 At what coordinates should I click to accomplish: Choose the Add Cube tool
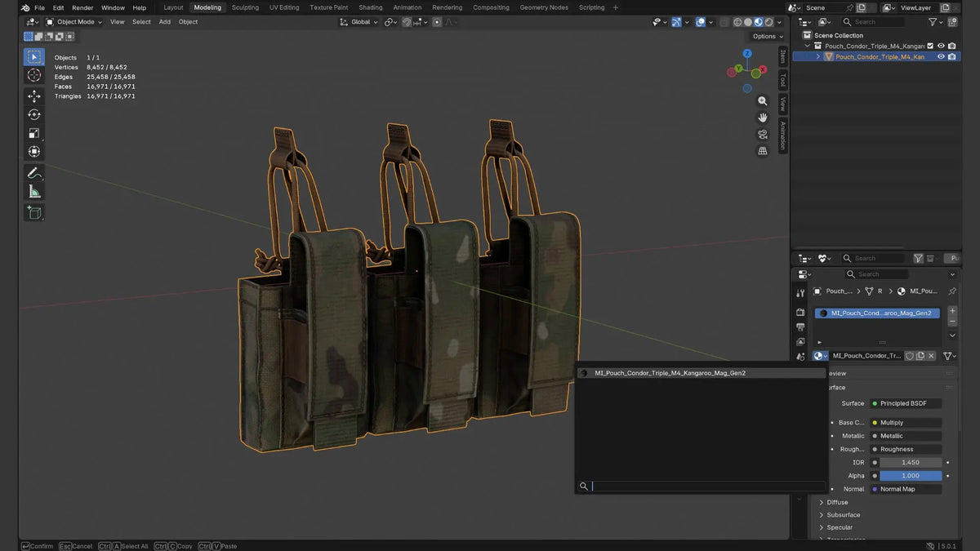click(x=34, y=212)
